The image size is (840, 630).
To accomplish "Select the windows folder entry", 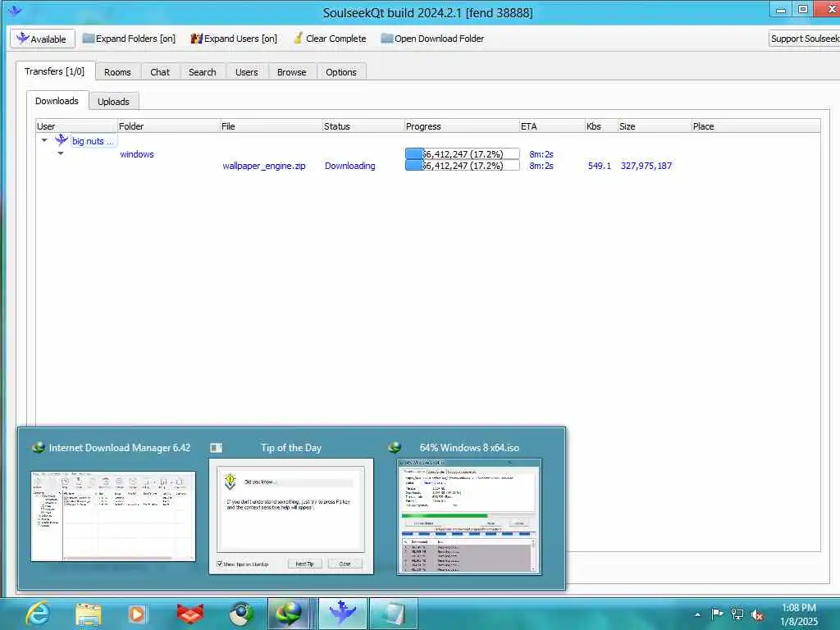I will point(137,154).
